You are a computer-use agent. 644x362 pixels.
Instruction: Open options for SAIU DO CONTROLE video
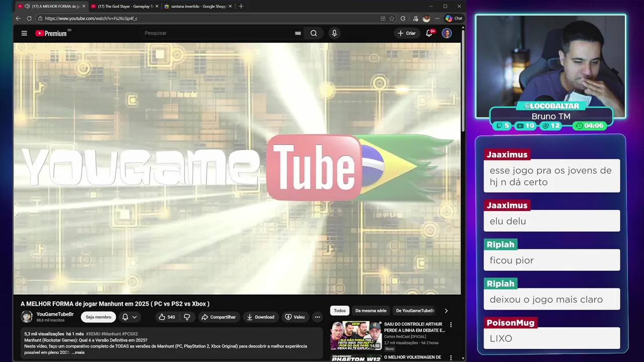click(451, 325)
